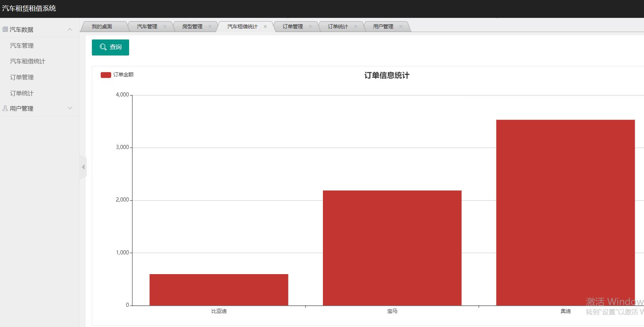The height and width of the screenshot is (327, 644).
Task: Click the 宝马 bar in the chart
Action: (x=392, y=248)
